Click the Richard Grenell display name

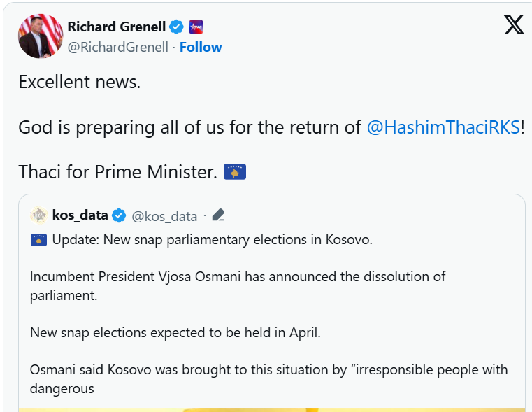(116, 27)
